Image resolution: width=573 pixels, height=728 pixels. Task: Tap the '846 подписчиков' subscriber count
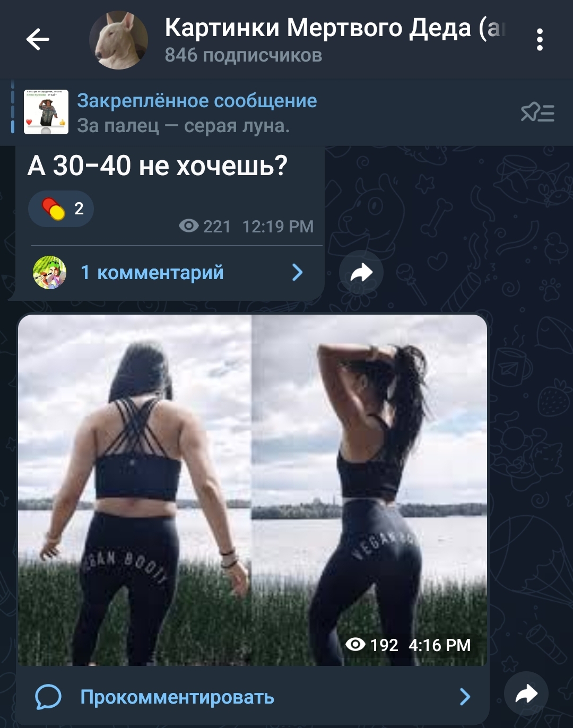pos(244,55)
